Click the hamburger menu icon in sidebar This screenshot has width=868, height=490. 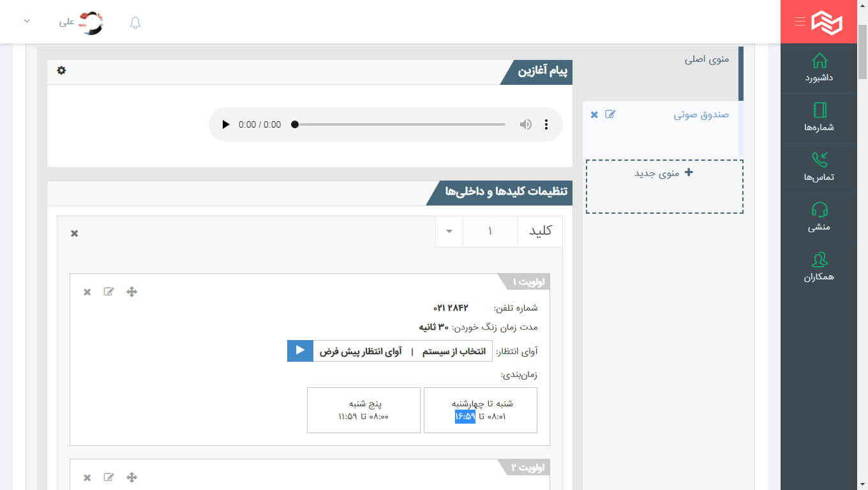799,22
